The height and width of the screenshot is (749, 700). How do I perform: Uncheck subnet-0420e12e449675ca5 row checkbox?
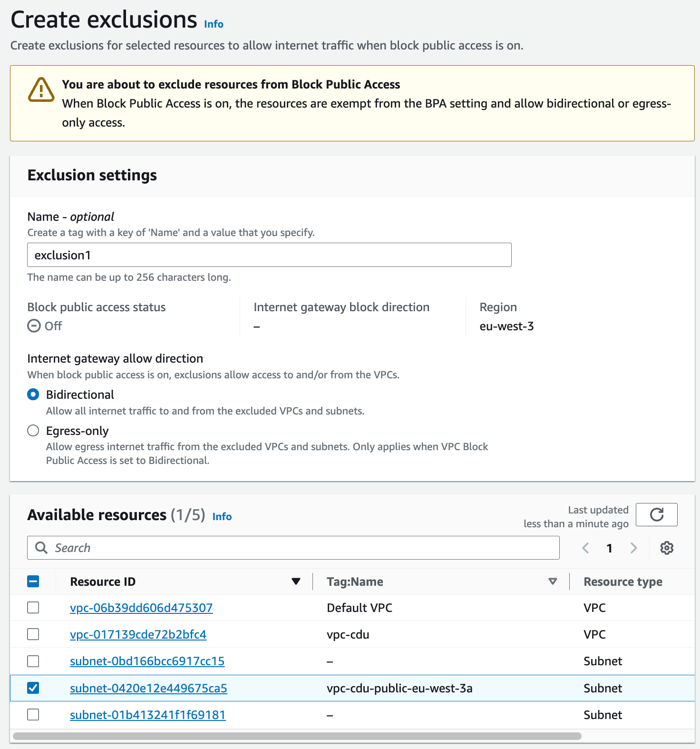click(x=33, y=688)
